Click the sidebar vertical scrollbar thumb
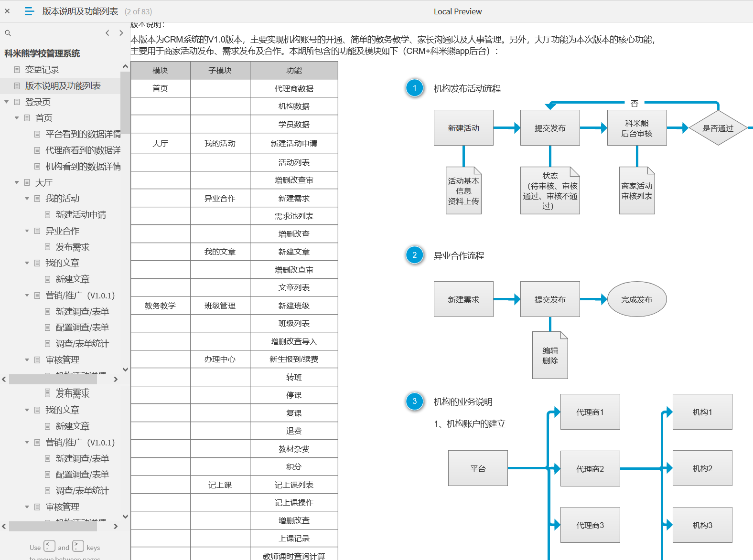The image size is (753, 560). (125, 103)
